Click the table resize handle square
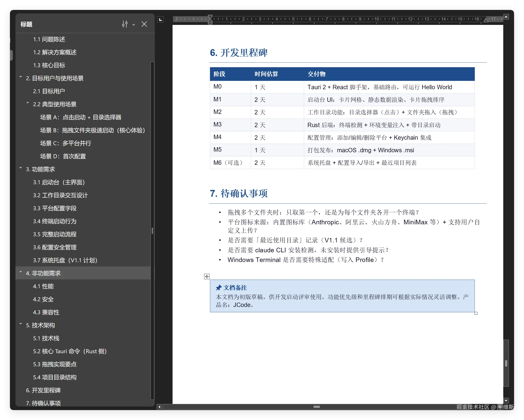The height and width of the screenshot is (420, 524). 476,313
